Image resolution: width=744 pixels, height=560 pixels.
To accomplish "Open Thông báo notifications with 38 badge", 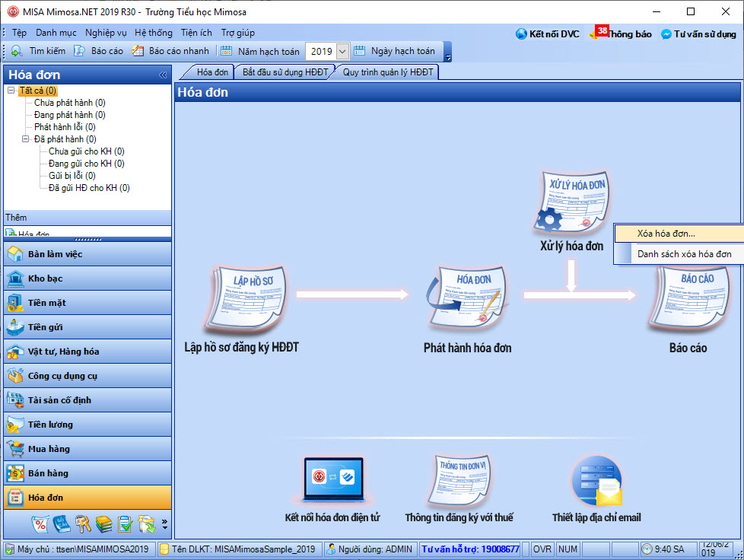I will click(621, 33).
